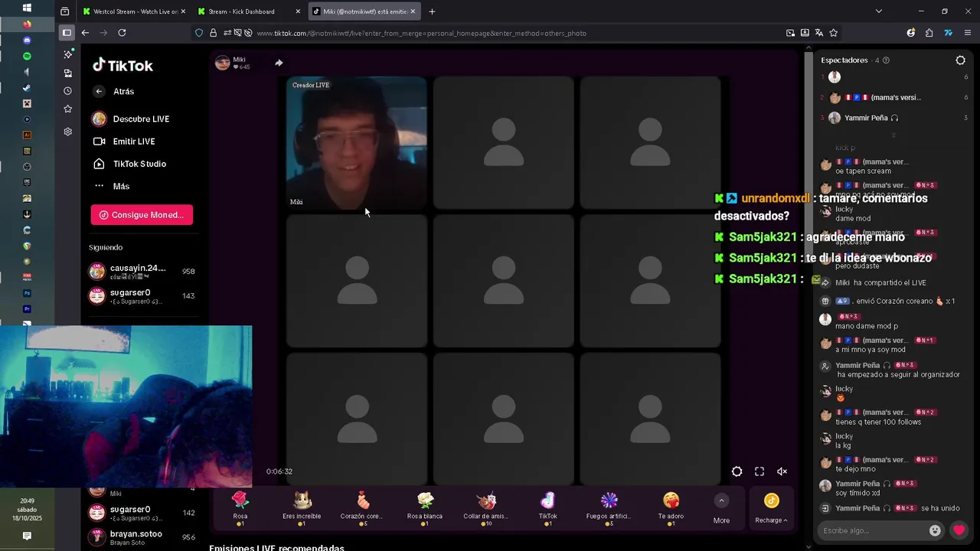Screen dimensions: 980x551
Task: Open a new browser tab
Action: (432, 11)
